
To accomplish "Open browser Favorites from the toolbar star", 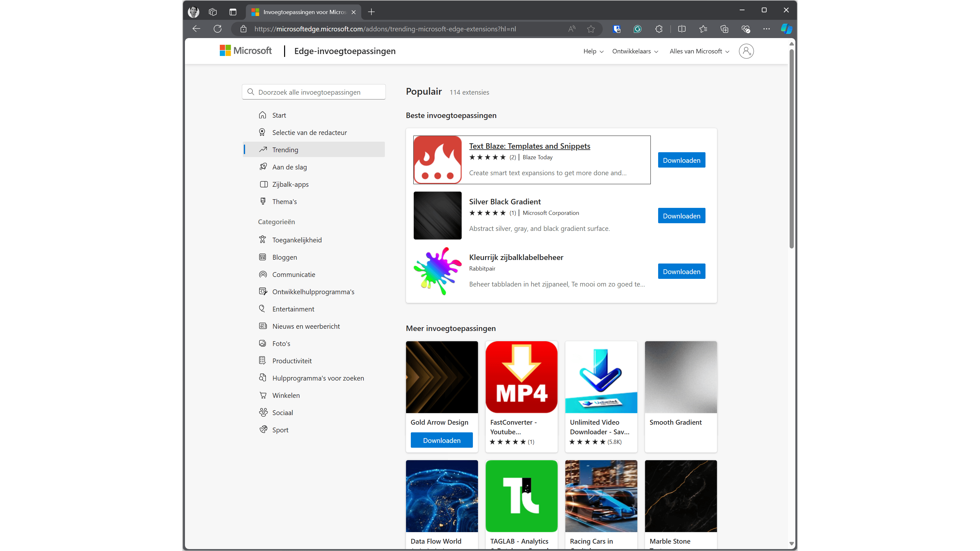I will coord(703,29).
